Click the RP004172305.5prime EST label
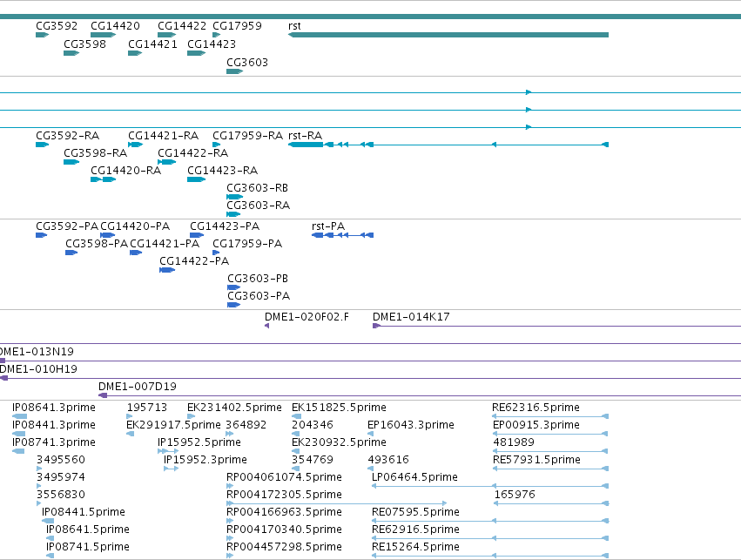The image size is (741, 560). click(x=285, y=496)
